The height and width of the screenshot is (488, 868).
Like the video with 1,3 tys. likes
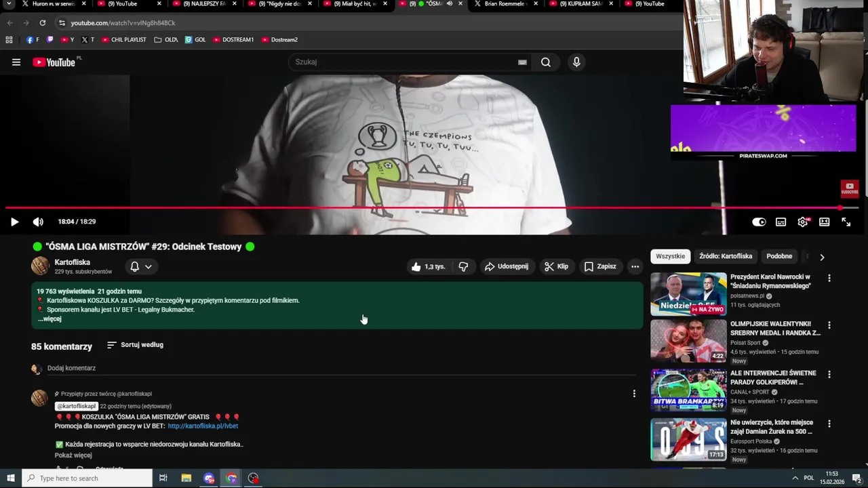tap(428, 266)
